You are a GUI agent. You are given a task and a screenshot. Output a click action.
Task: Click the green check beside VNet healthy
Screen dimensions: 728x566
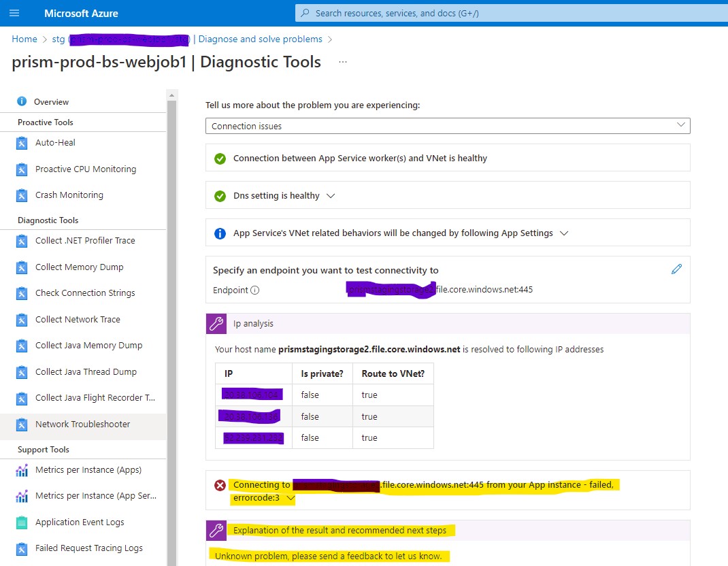(220, 159)
